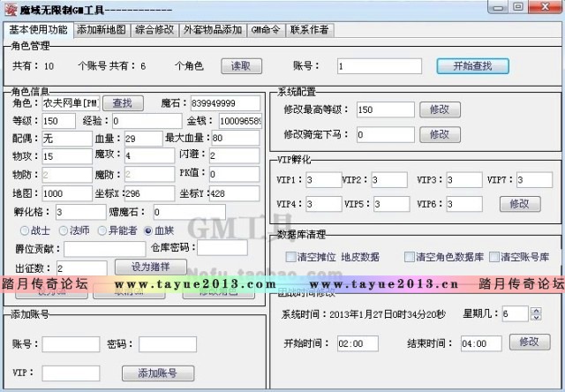565x392 pixels.
Task: Select the 联系作者 tab
Action: tap(309, 29)
